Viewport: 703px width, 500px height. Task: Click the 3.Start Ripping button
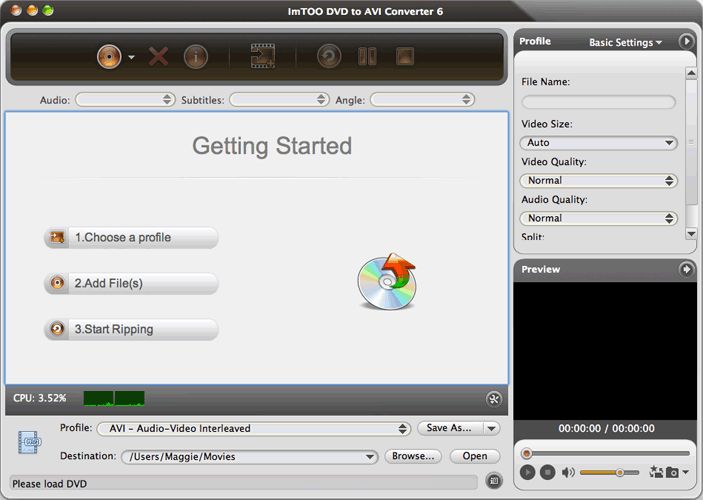(x=131, y=329)
